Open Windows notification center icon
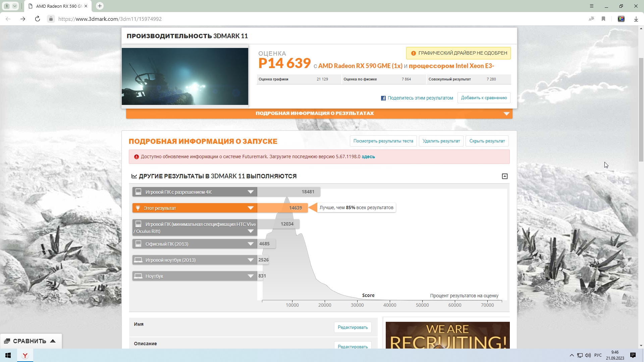The height and width of the screenshot is (362, 644). (633, 355)
